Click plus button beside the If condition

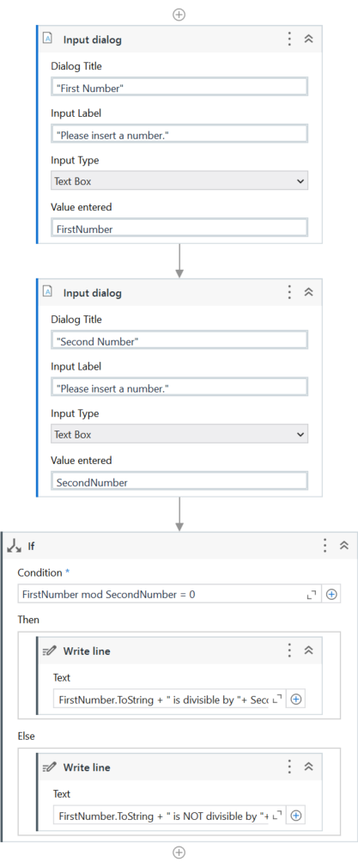(331, 594)
